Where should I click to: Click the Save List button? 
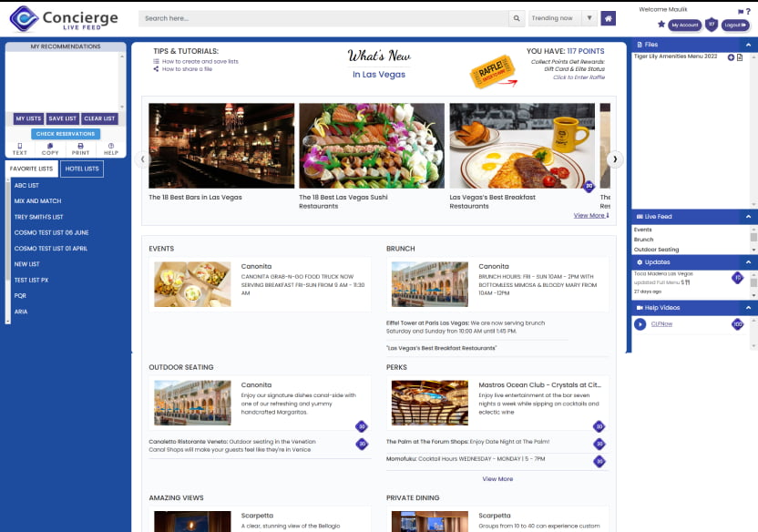tap(62, 118)
